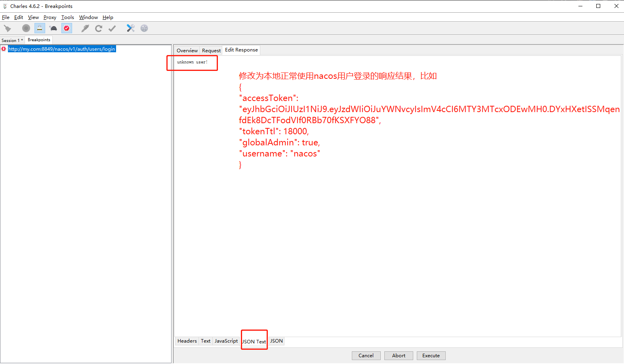
Task: Switch to JSON Text view tab
Action: pos(254,341)
